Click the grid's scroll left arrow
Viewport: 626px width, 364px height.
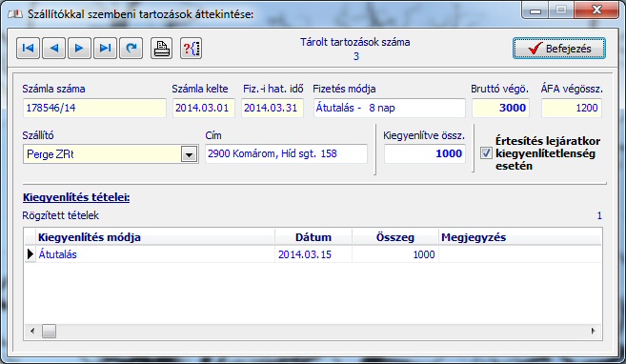pyautogui.click(x=32, y=331)
